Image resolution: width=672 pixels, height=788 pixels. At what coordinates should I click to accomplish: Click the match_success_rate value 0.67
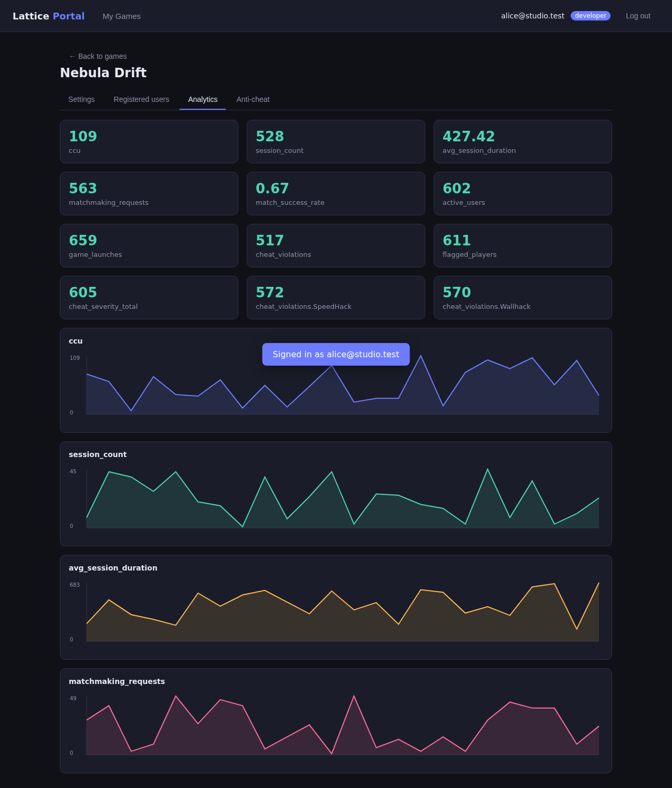tap(272, 188)
